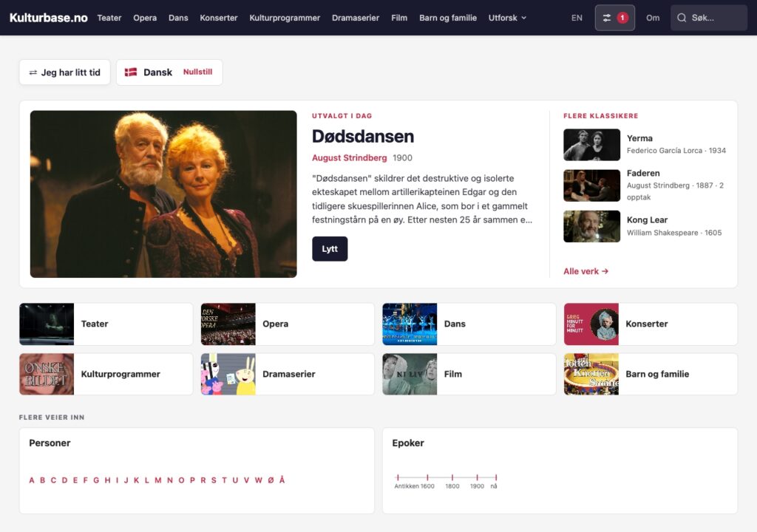757x532 pixels.
Task: Open Kulturprogrammer in the navigation bar
Action: [285, 18]
